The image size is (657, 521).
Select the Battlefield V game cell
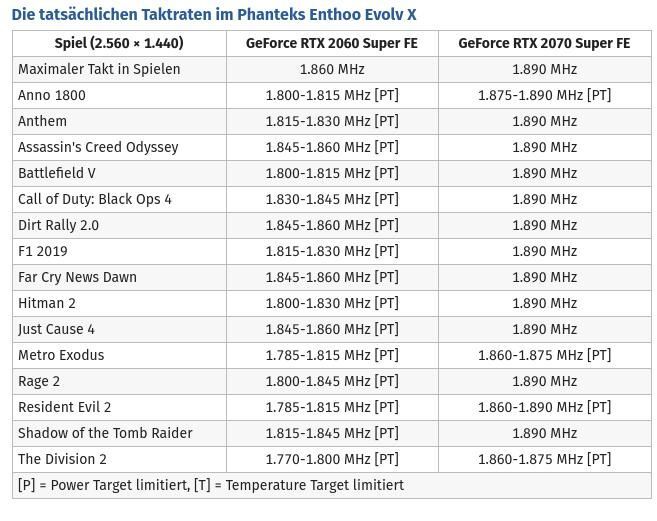pyautogui.click(x=57, y=173)
